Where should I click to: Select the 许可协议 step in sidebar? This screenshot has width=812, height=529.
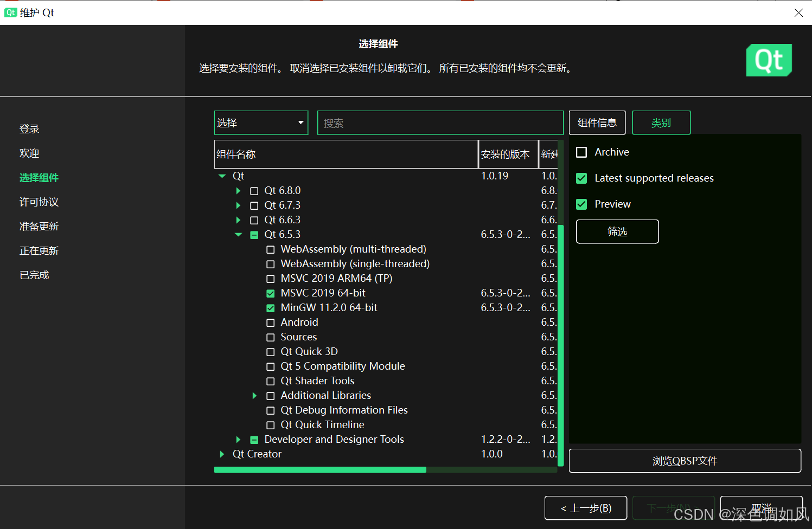[39, 202]
